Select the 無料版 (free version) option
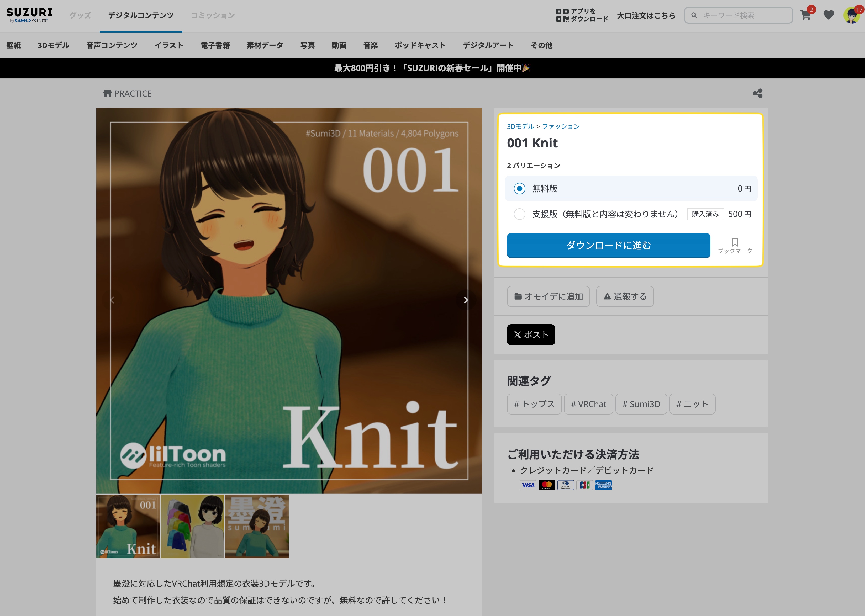This screenshot has height=616, width=865. (519, 189)
